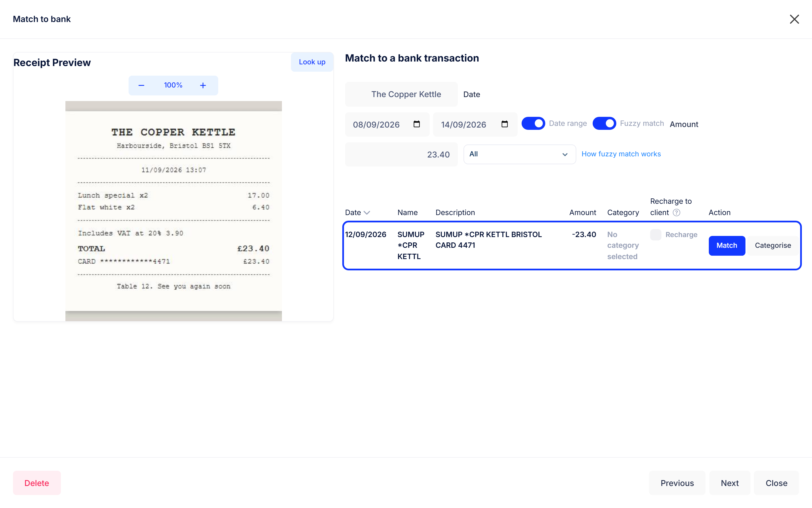Click the Close button in footer
This screenshot has width=812, height=508.
click(x=776, y=483)
